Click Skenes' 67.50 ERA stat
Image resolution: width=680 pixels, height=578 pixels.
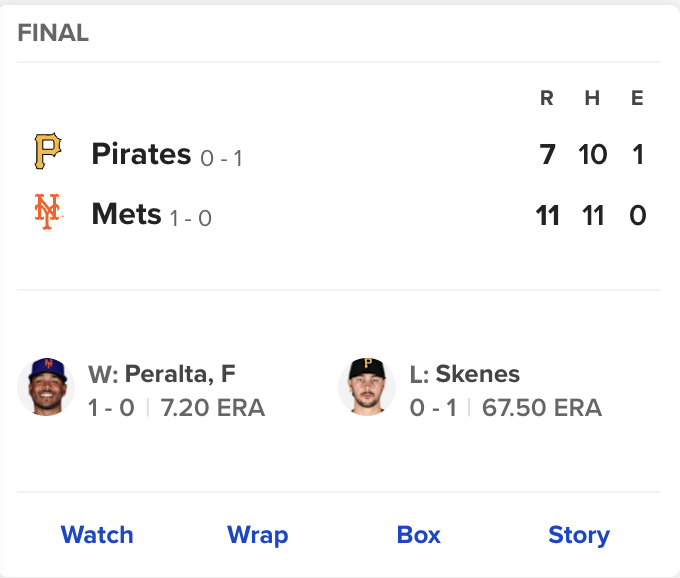point(542,408)
